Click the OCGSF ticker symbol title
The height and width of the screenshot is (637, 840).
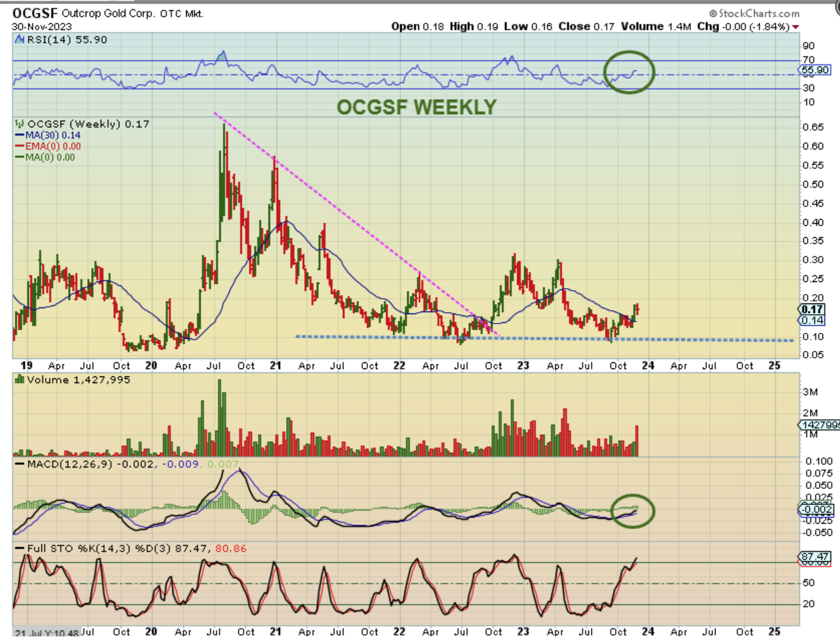pos(34,13)
